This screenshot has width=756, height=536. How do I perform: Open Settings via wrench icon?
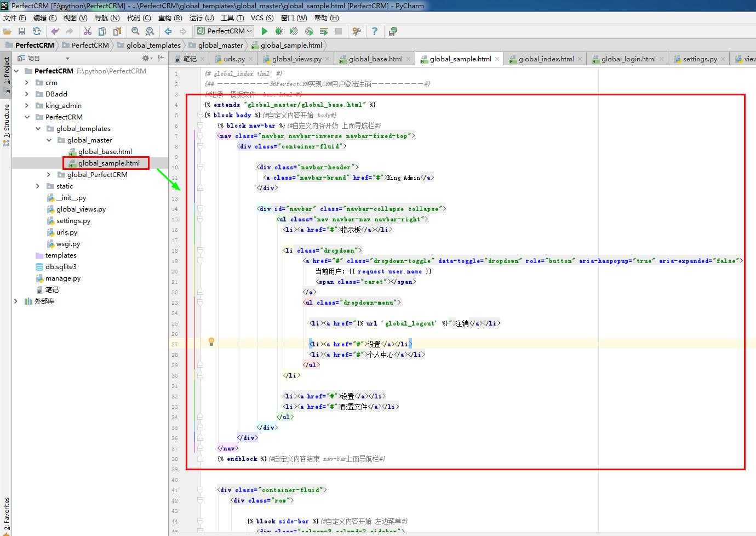(357, 31)
